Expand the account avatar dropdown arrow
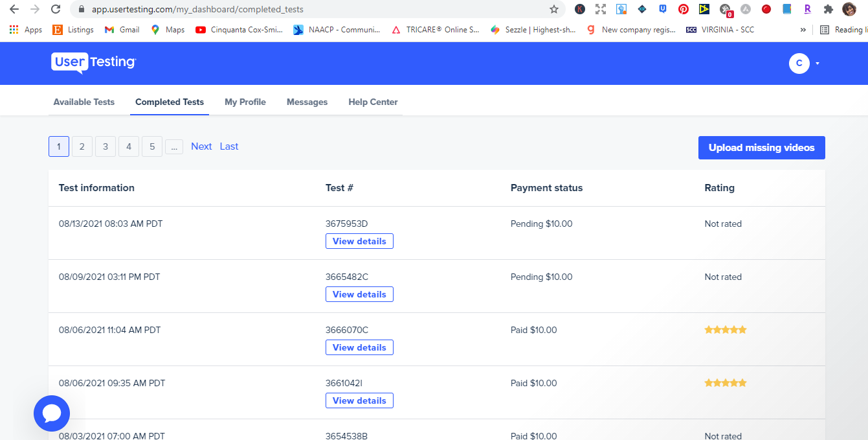This screenshot has width=868, height=440. click(x=818, y=64)
